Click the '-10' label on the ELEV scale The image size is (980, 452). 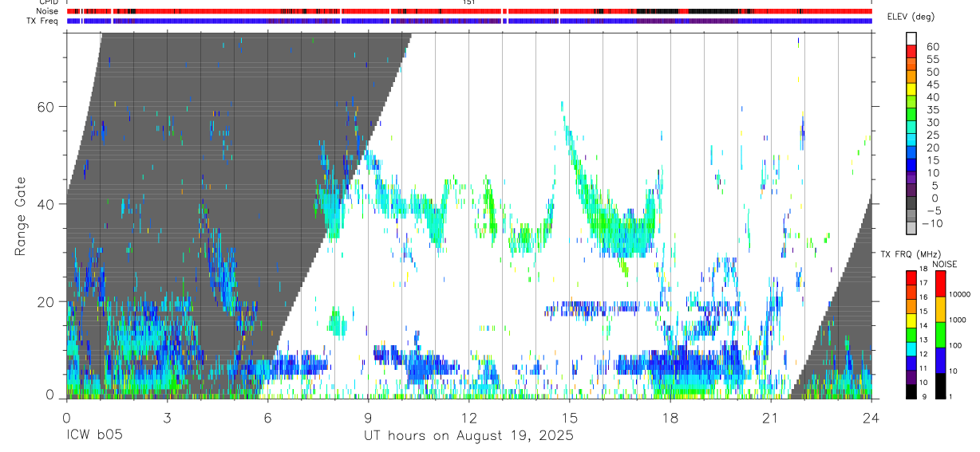pos(932,223)
